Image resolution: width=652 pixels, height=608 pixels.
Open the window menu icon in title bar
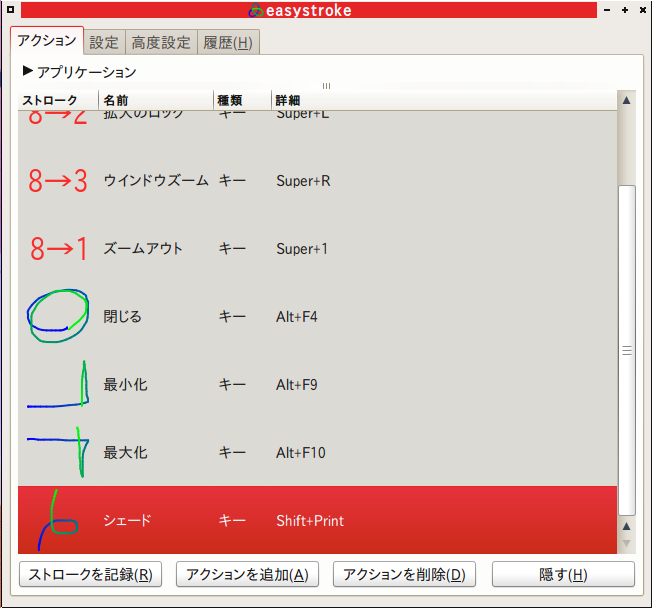pos(10,9)
